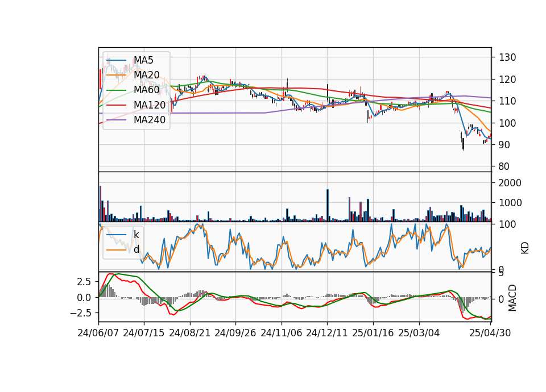Click the MA240 legend label

coord(150,120)
